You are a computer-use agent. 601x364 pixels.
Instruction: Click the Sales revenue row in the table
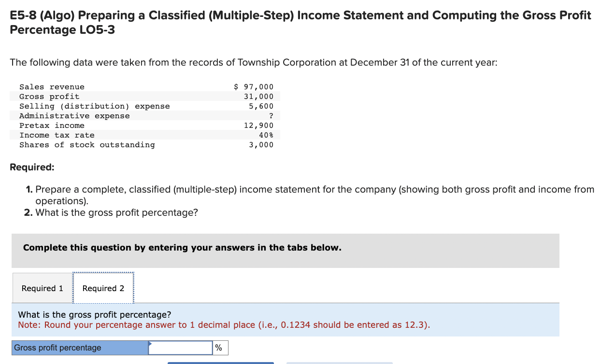[52, 86]
